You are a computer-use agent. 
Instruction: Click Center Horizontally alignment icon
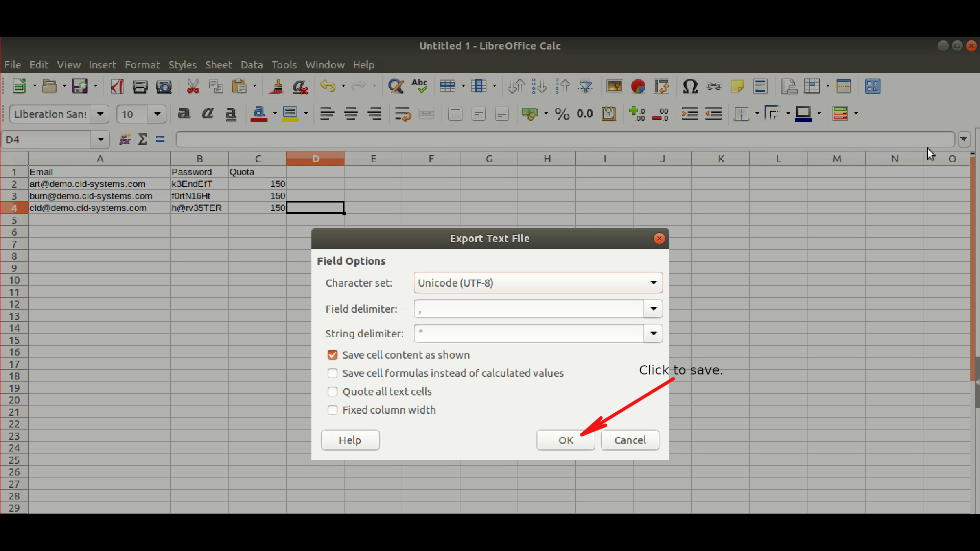pos(351,114)
